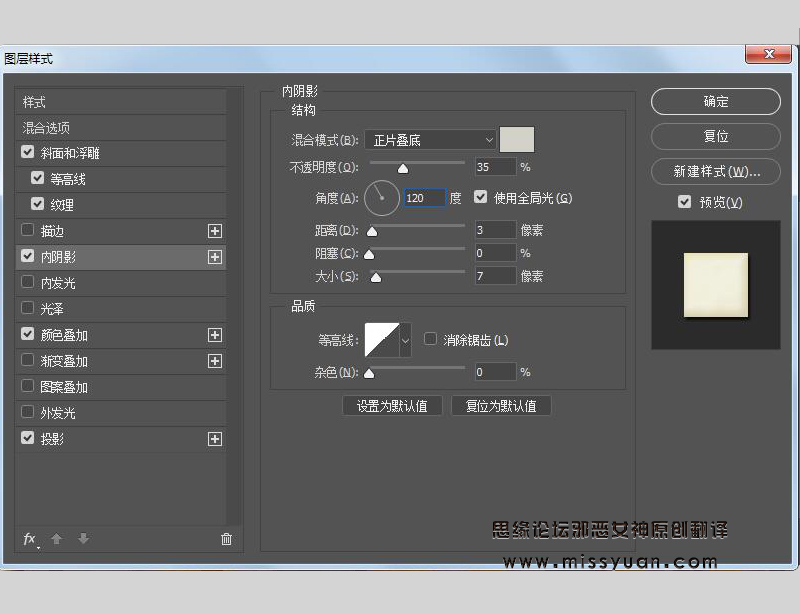Click the angle dial for 角度

[381, 198]
